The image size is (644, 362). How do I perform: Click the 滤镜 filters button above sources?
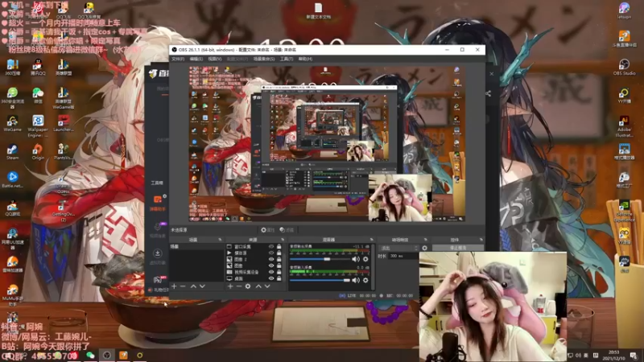tap(287, 230)
